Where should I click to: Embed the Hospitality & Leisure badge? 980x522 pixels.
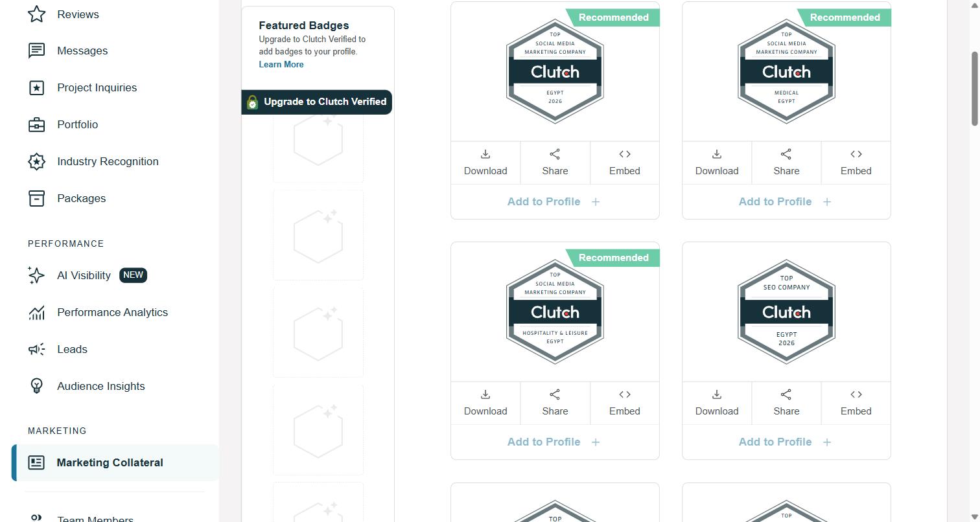click(625, 403)
